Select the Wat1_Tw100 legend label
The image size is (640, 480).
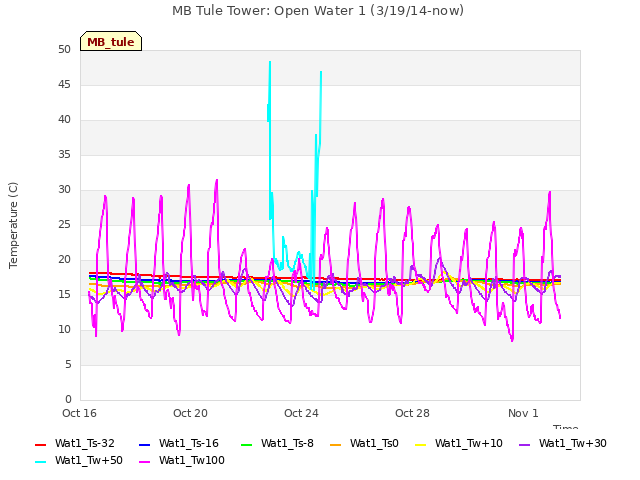click(192, 461)
